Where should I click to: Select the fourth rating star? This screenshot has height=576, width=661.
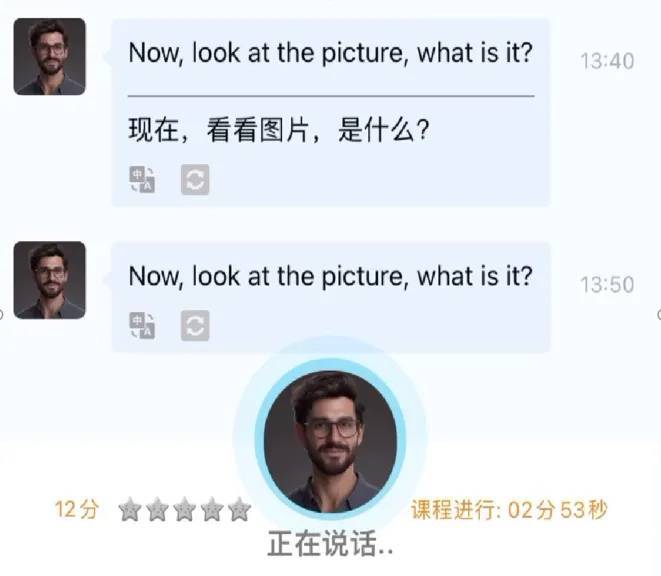pyautogui.click(x=212, y=509)
